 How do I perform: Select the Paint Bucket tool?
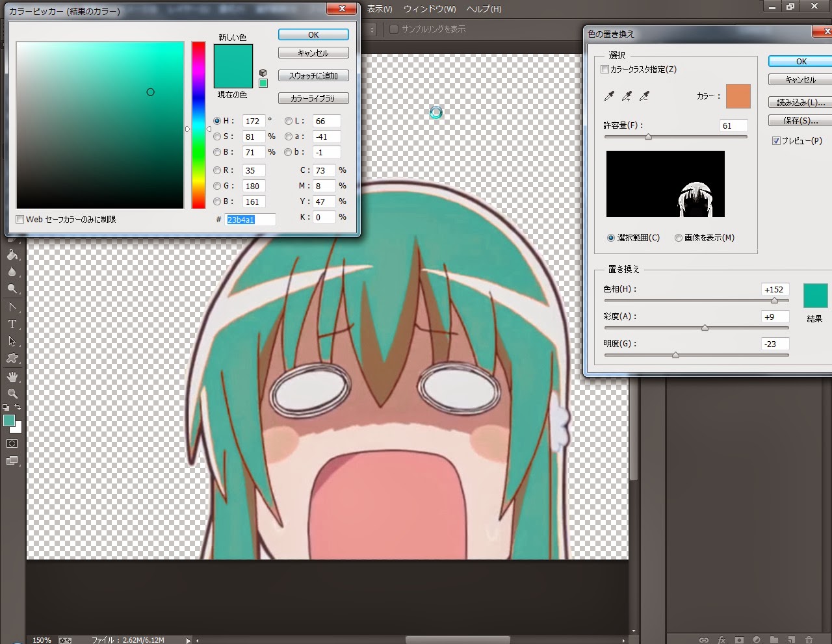tap(12, 255)
